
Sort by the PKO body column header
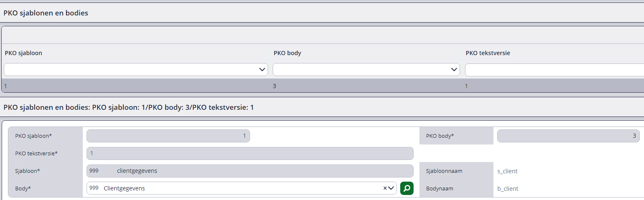pos(287,53)
